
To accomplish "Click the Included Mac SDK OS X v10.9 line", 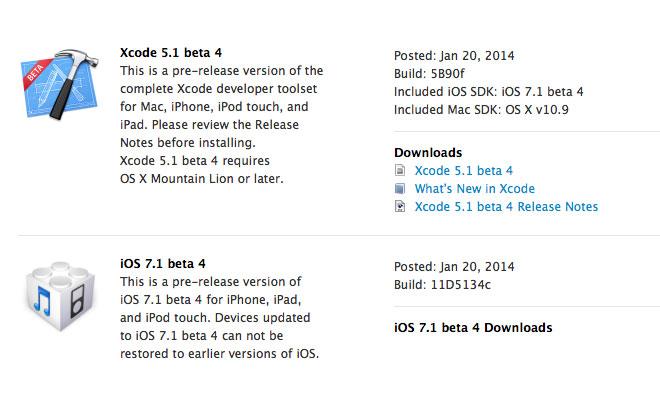I will (x=481, y=110).
